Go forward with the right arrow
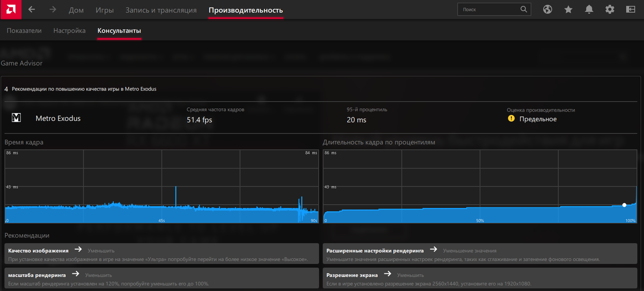The height and width of the screenshot is (291, 644). [53, 10]
